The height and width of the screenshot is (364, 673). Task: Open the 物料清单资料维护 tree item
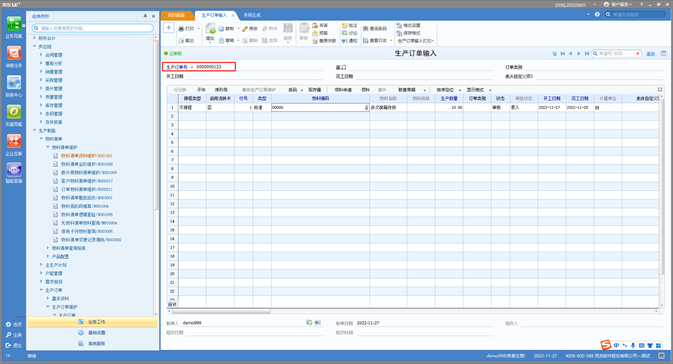click(x=86, y=156)
